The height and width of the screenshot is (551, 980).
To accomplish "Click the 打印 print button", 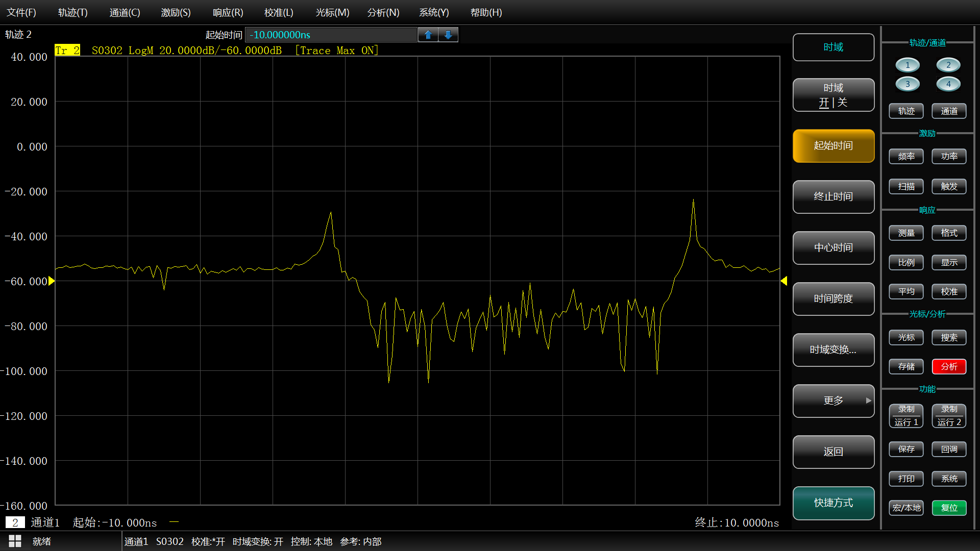I will [x=906, y=479].
